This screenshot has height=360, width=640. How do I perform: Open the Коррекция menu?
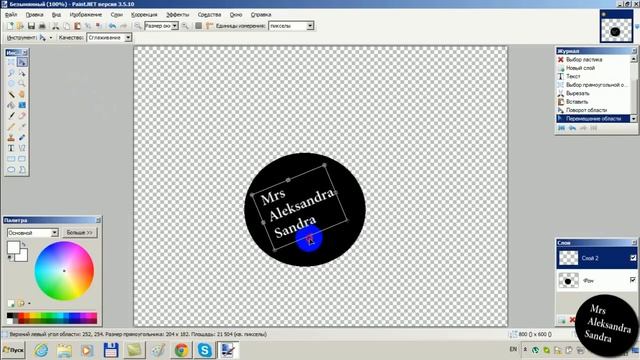click(x=144, y=15)
